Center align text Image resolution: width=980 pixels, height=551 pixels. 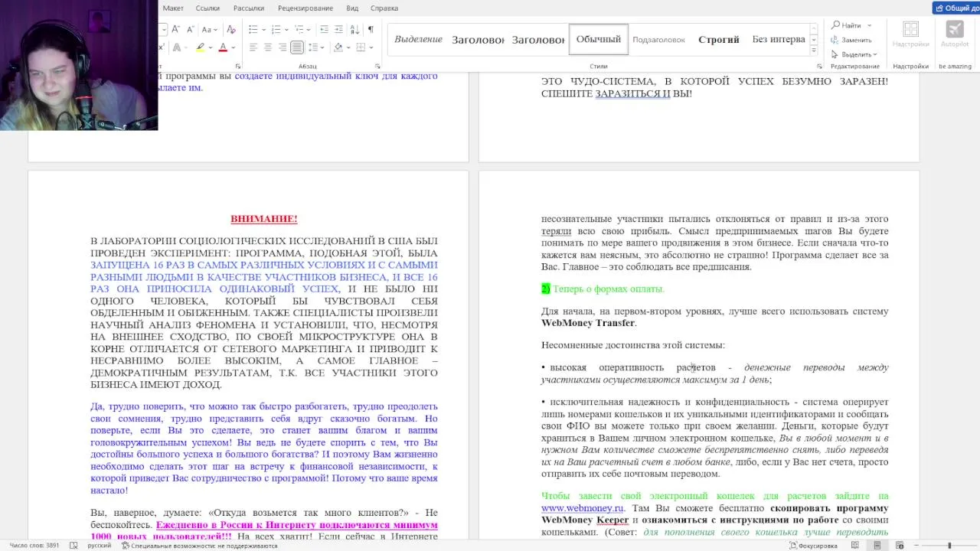[x=268, y=47]
